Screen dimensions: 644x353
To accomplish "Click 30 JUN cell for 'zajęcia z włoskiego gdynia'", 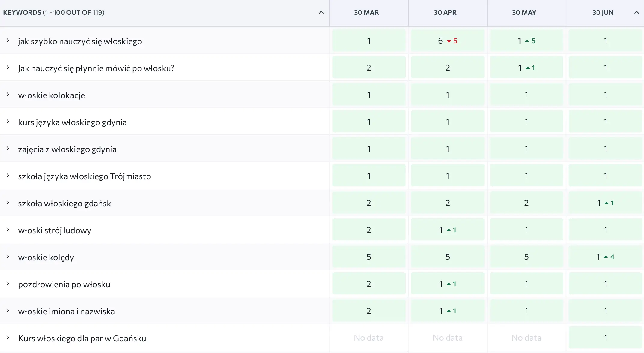I will tap(605, 149).
